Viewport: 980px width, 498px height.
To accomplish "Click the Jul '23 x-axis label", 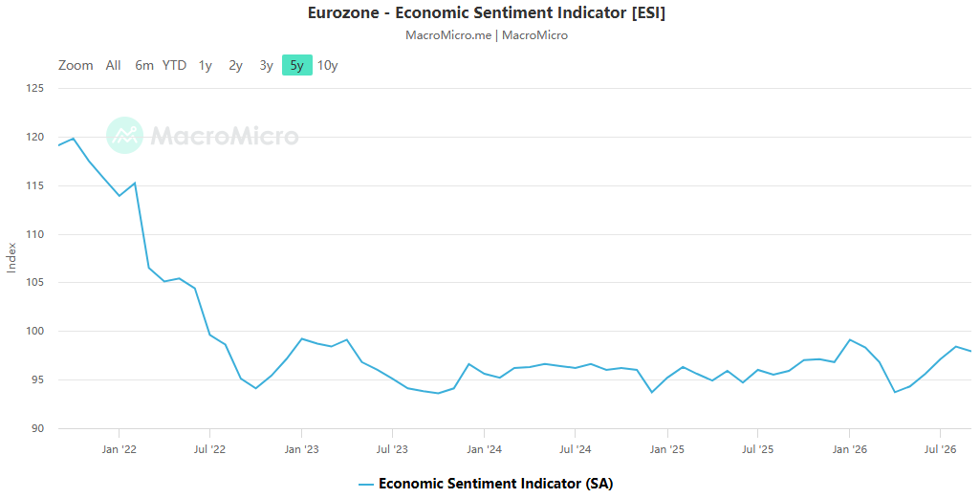I will (x=393, y=449).
